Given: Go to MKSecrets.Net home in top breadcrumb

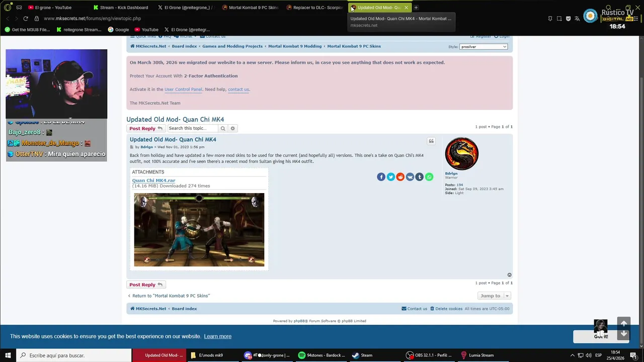Looking at the screenshot, I should [148, 46].
